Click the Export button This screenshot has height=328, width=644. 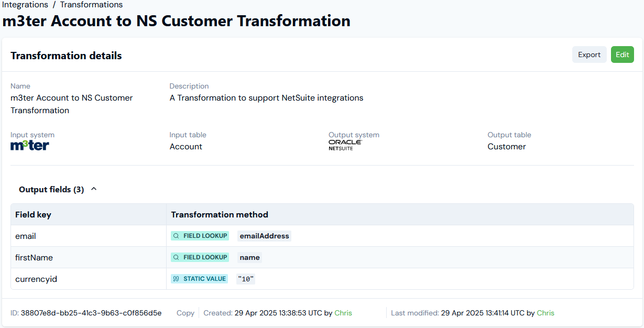[x=589, y=54]
